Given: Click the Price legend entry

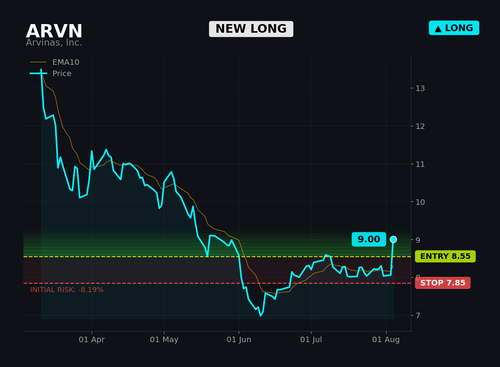Looking at the screenshot, I should [51, 73].
